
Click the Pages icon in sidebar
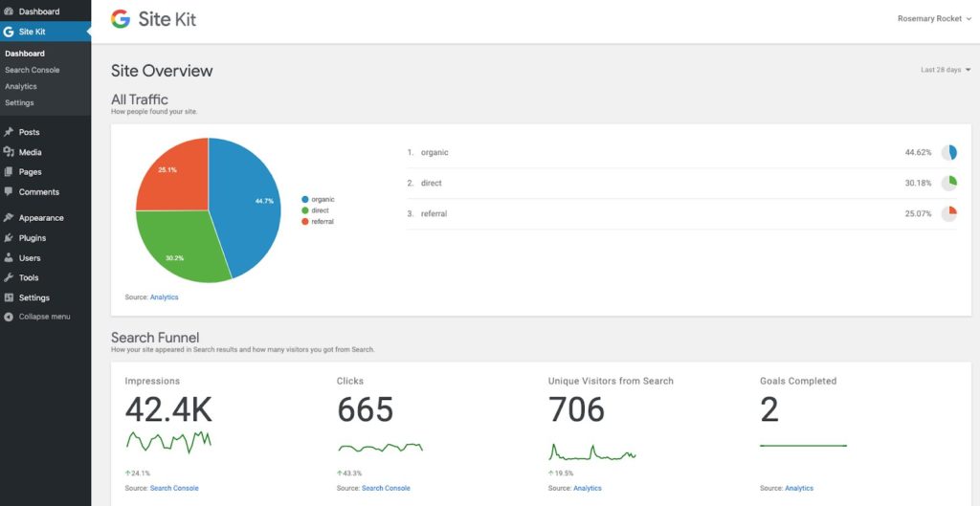[8, 172]
